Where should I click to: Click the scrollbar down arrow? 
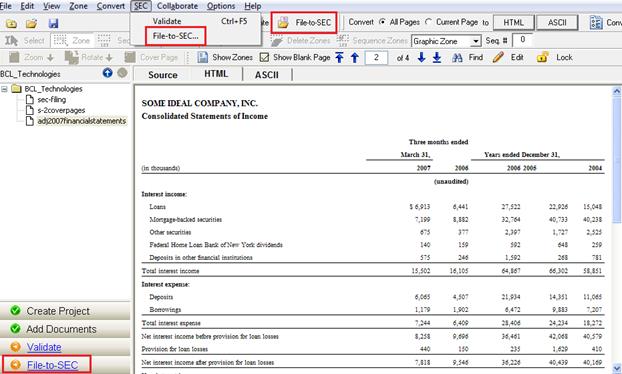tap(617, 368)
